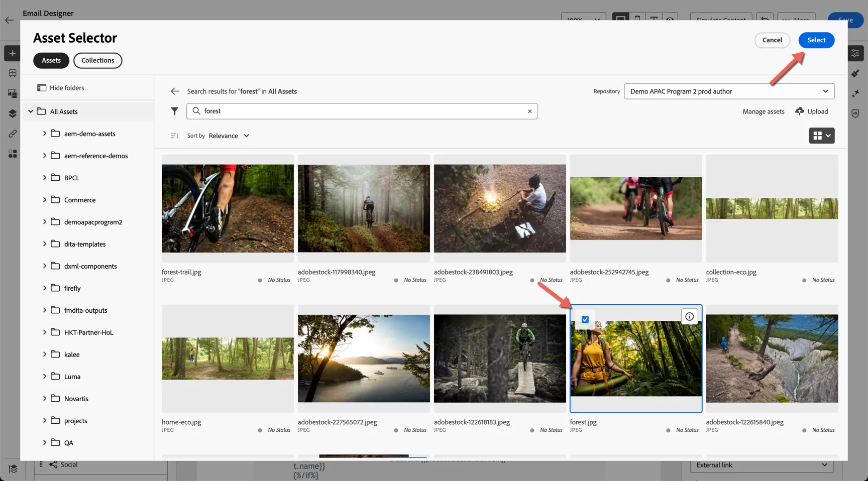Open info for forest.jpg asset
868x481 pixels.
click(x=690, y=316)
